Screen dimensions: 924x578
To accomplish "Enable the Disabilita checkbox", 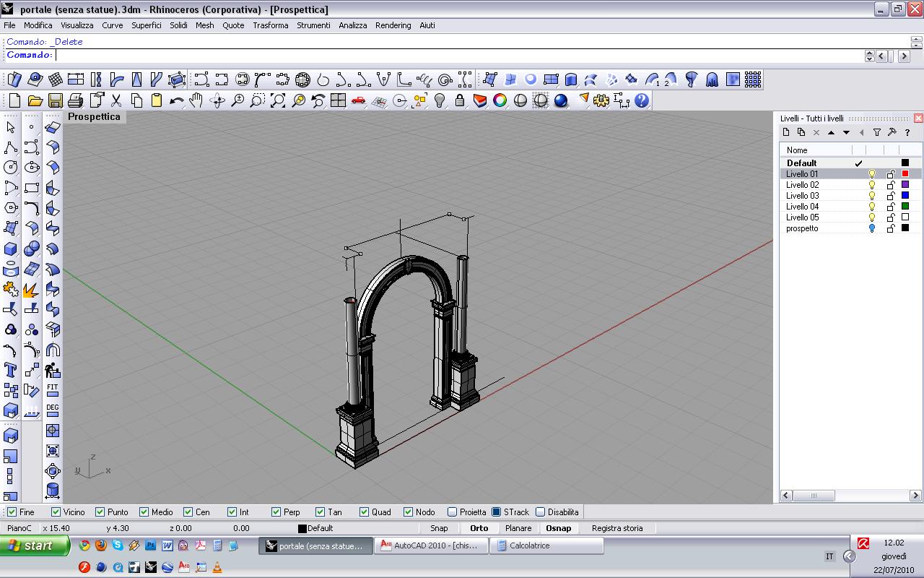I will 540,512.
